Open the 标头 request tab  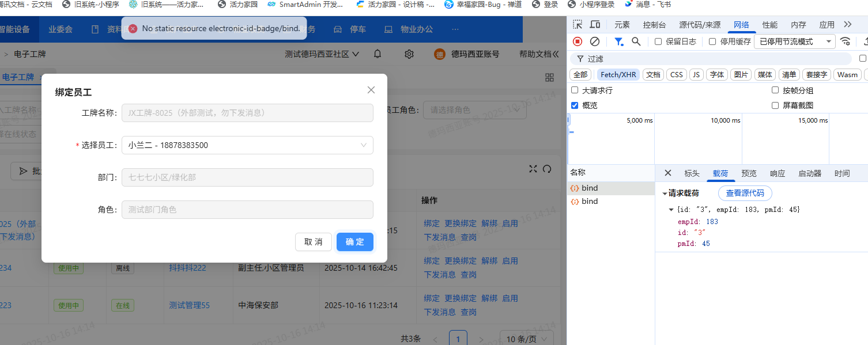click(x=692, y=173)
